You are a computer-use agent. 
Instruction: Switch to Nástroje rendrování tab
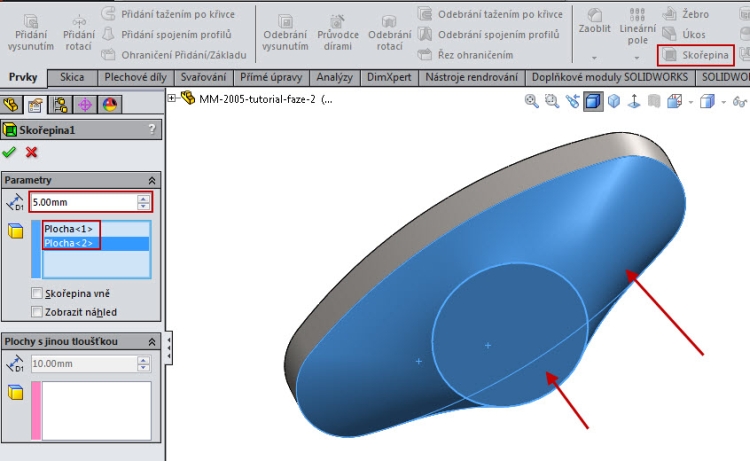pos(472,77)
